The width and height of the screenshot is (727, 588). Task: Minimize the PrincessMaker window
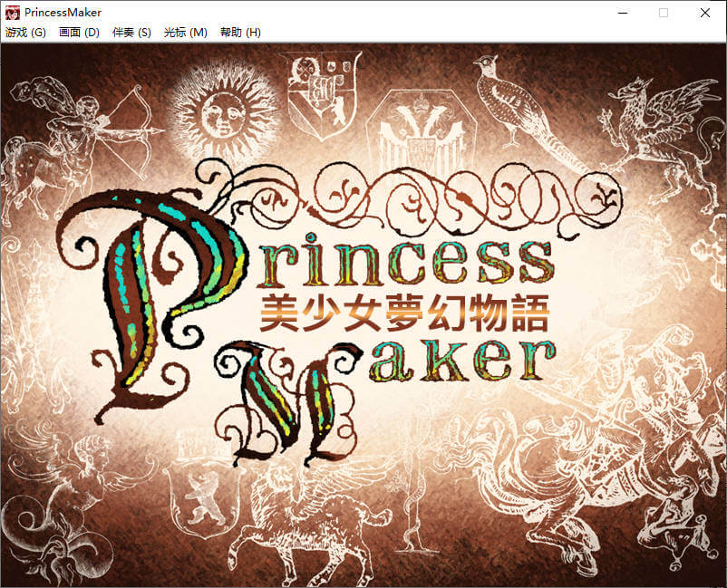622,13
